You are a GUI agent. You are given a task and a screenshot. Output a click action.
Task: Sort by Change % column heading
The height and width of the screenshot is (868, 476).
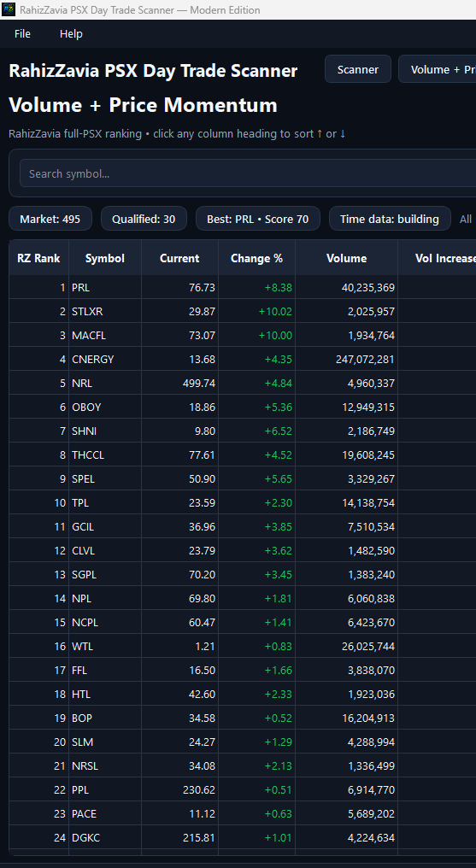click(x=256, y=258)
